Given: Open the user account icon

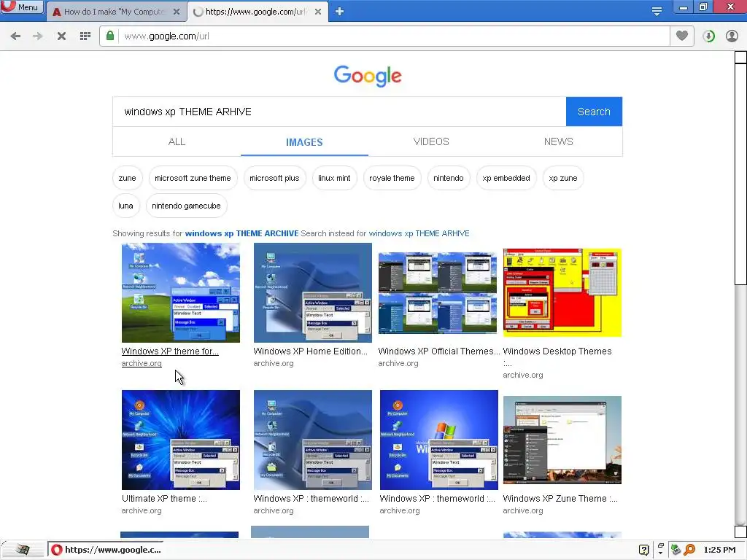Looking at the screenshot, I should click(x=732, y=36).
